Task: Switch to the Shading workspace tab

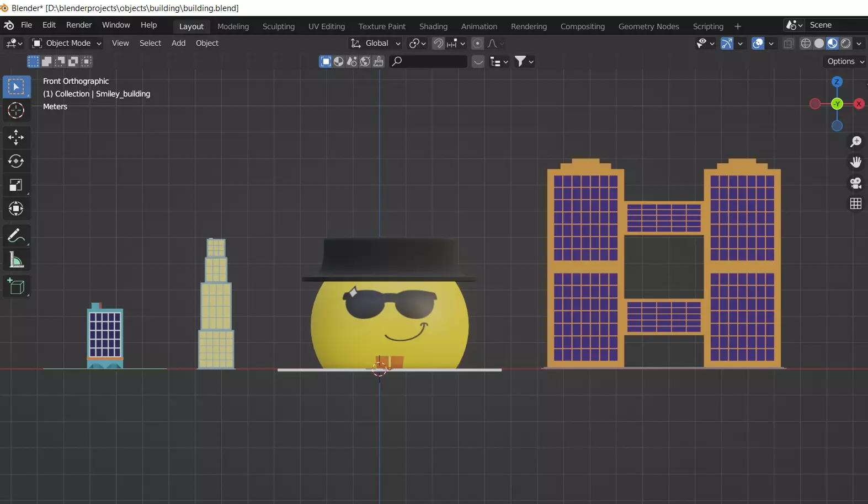Action: click(x=433, y=26)
